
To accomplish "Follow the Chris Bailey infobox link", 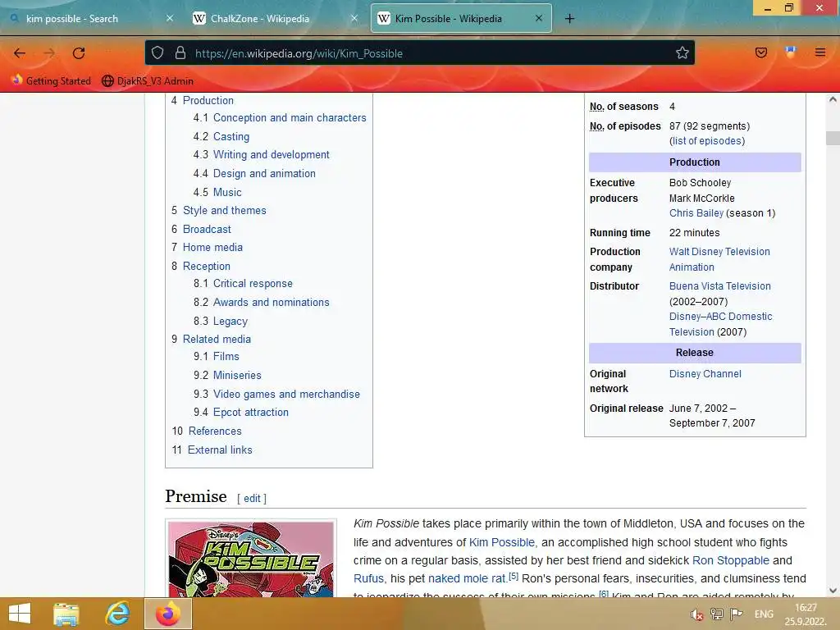I will tap(696, 213).
